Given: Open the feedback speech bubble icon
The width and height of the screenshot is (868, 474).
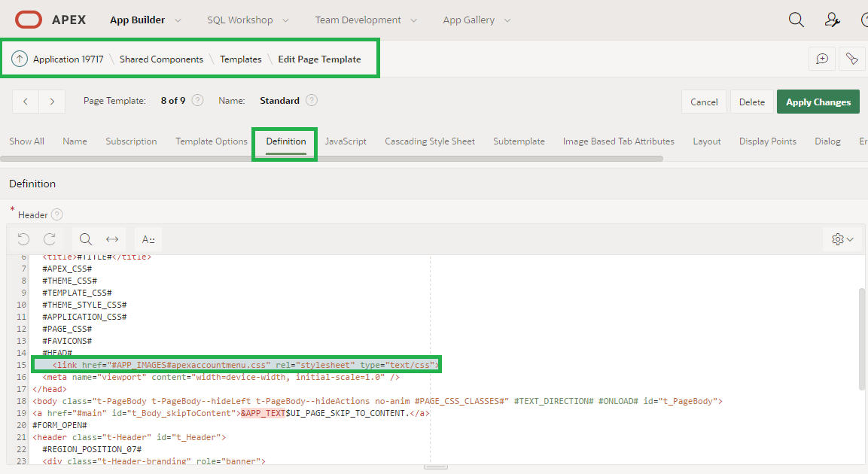Looking at the screenshot, I should tap(822, 58).
